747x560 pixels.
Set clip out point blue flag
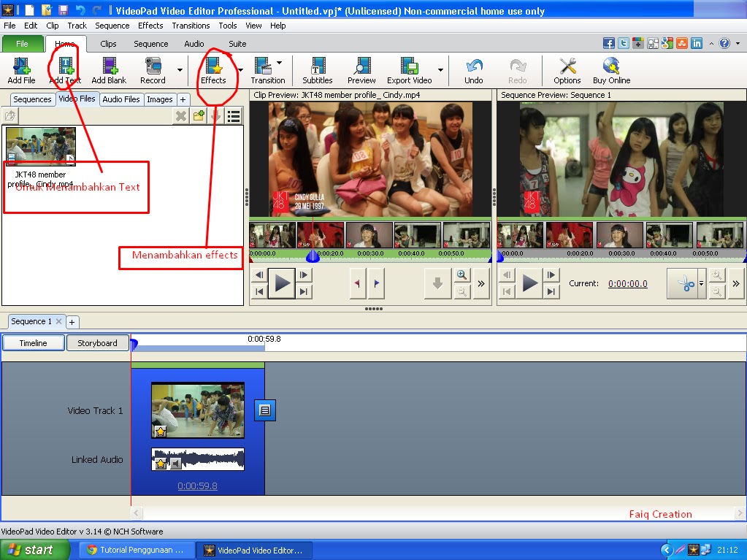click(376, 283)
